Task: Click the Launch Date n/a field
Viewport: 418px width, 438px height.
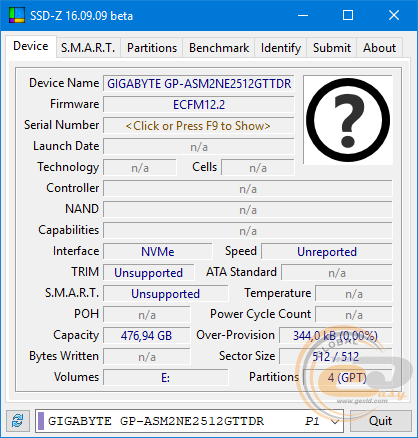Action: (199, 147)
